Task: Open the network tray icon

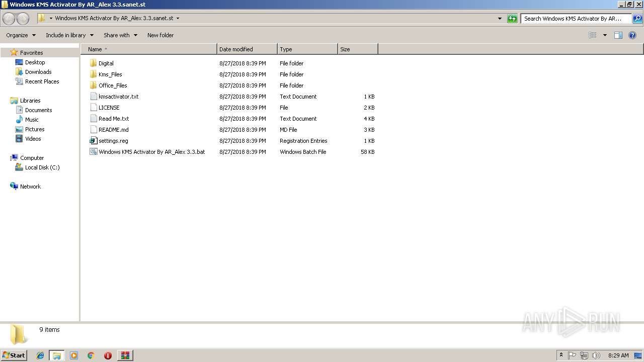Action: [x=584, y=355]
